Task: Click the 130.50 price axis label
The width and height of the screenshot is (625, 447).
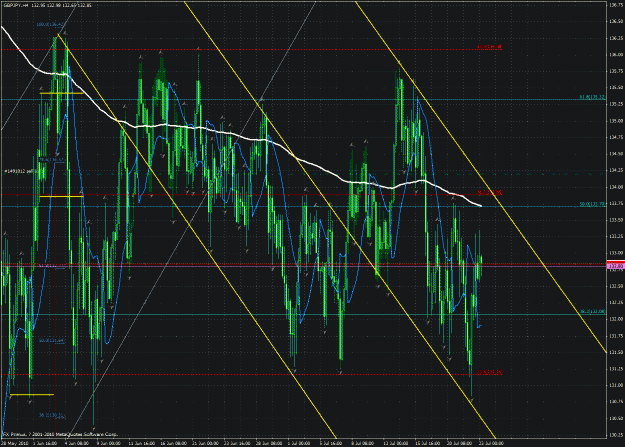Action: coord(616,419)
